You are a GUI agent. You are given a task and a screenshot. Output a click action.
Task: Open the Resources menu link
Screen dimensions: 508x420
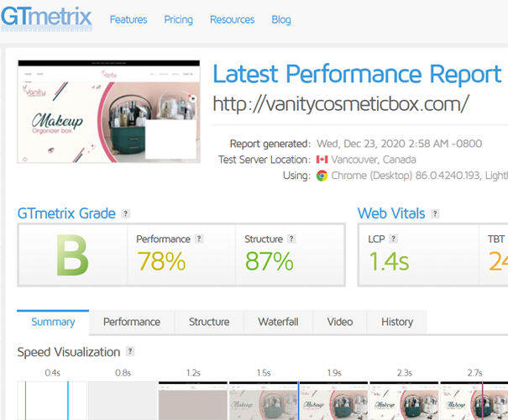[233, 20]
